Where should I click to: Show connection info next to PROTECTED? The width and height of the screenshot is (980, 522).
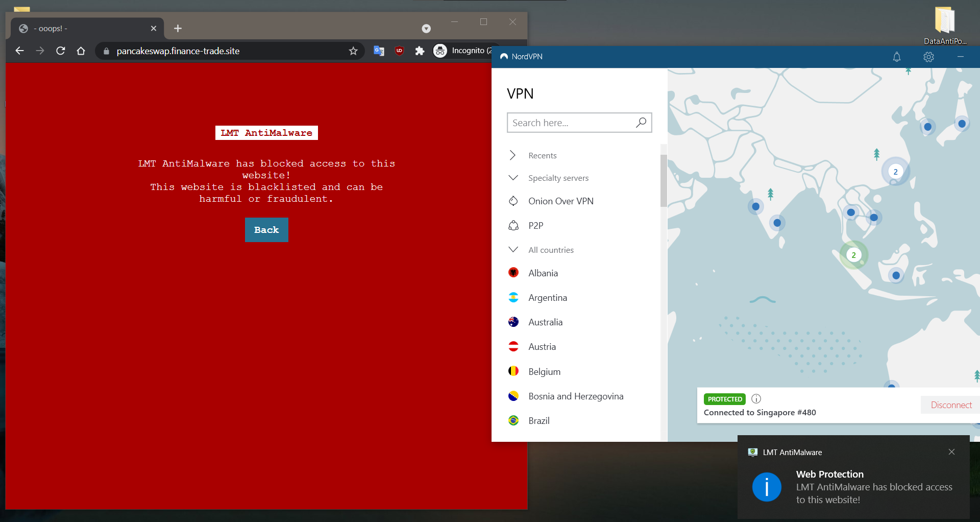(x=756, y=399)
